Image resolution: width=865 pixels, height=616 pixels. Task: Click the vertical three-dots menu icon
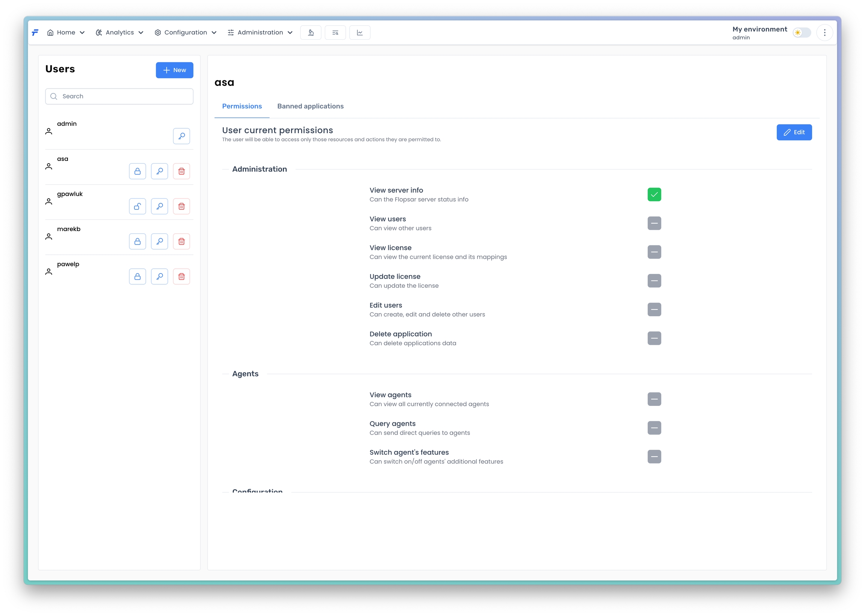(x=824, y=33)
